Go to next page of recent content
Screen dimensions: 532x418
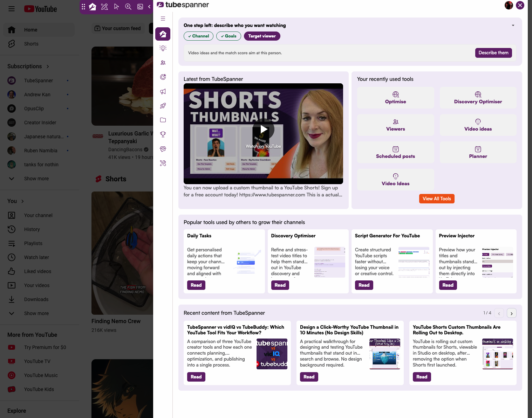point(512,313)
